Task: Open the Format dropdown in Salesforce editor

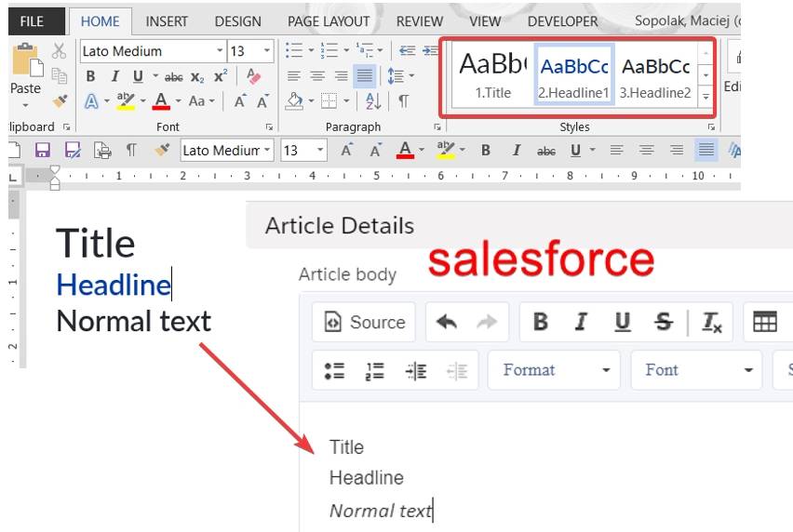Action: pyautogui.click(x=554, y=370)
